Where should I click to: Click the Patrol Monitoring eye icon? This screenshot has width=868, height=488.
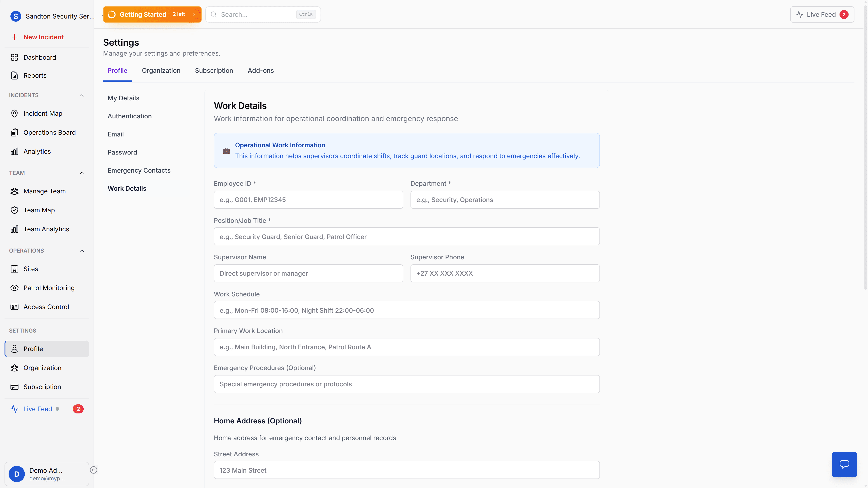coord(14,288)
